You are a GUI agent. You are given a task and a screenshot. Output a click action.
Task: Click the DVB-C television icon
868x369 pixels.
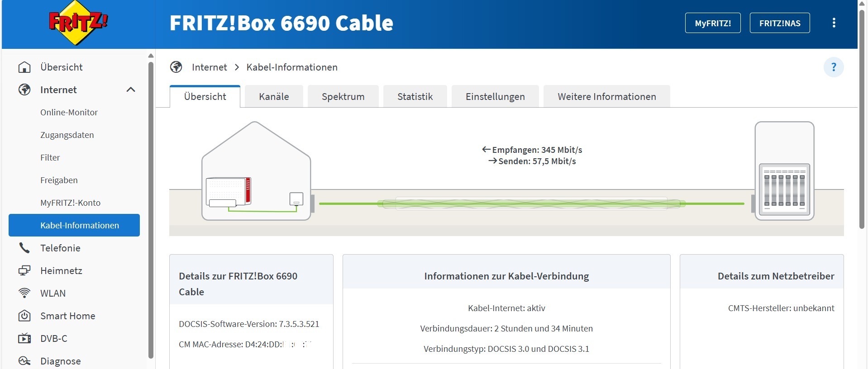(x=24, y=338)
